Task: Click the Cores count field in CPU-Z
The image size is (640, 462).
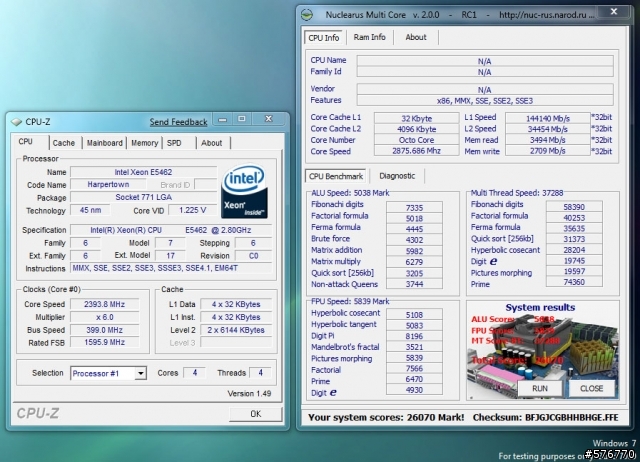Action: (x=195, y=373)
